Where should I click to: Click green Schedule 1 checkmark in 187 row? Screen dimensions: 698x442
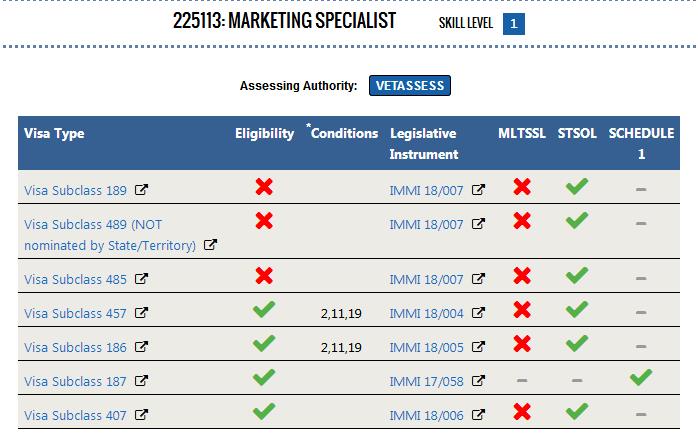tap(641, 377)
